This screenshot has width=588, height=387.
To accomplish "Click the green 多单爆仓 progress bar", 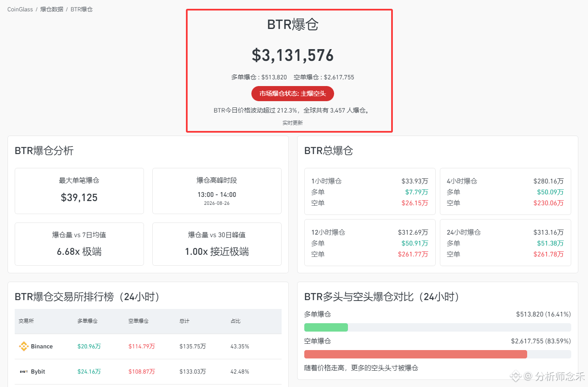I will click(x=326, y=327).
